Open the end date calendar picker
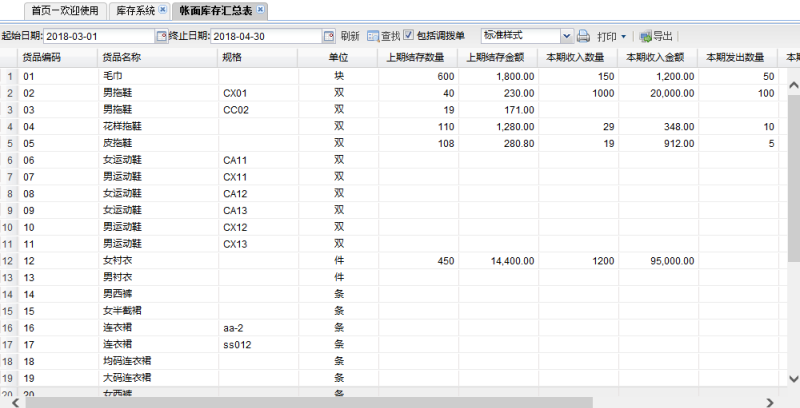 click(x=328, y=36)
